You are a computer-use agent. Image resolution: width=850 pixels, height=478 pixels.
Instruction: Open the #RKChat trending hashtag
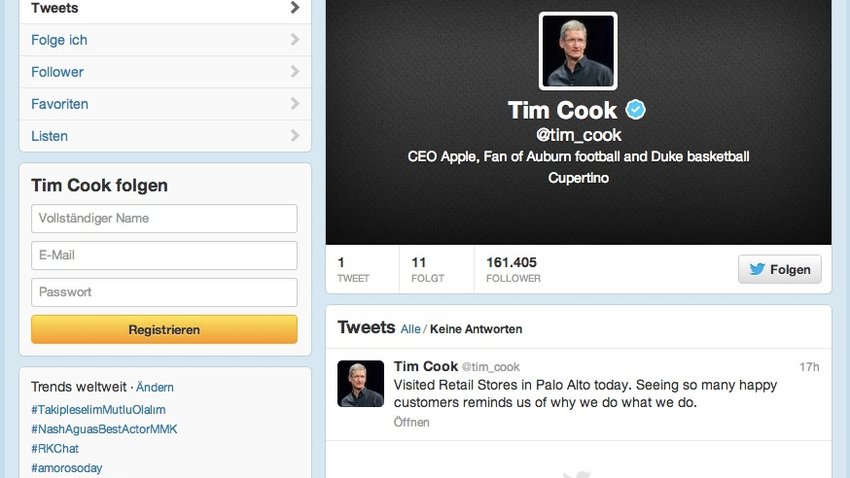click(x=55, y=449)
